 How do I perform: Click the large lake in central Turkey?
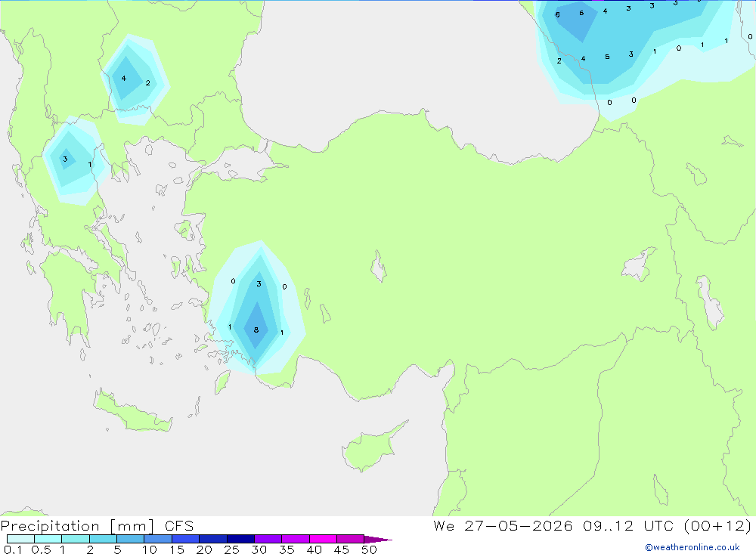[x=379, y=267]
